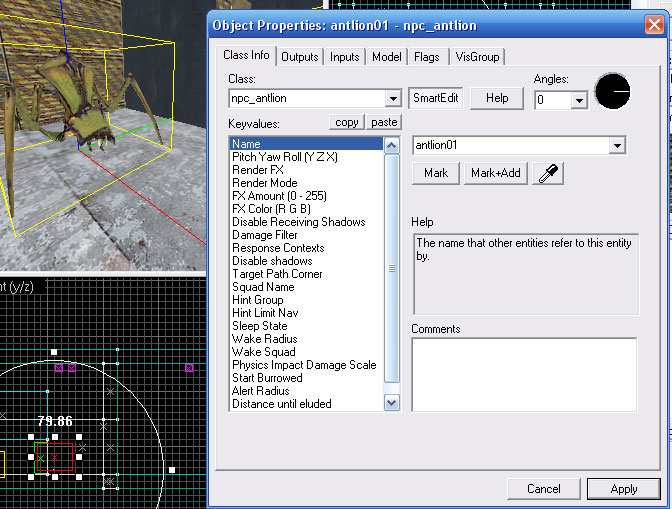Select Distance until eluded keyvalue
This screenshot has width=672, height=509.
(306, 404)
